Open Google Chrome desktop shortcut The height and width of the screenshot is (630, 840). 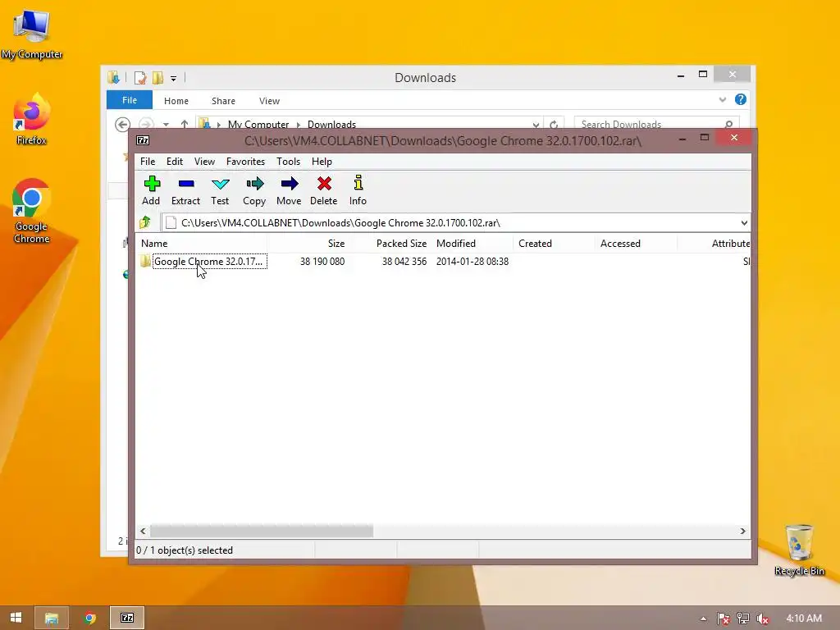pos(32,211)
